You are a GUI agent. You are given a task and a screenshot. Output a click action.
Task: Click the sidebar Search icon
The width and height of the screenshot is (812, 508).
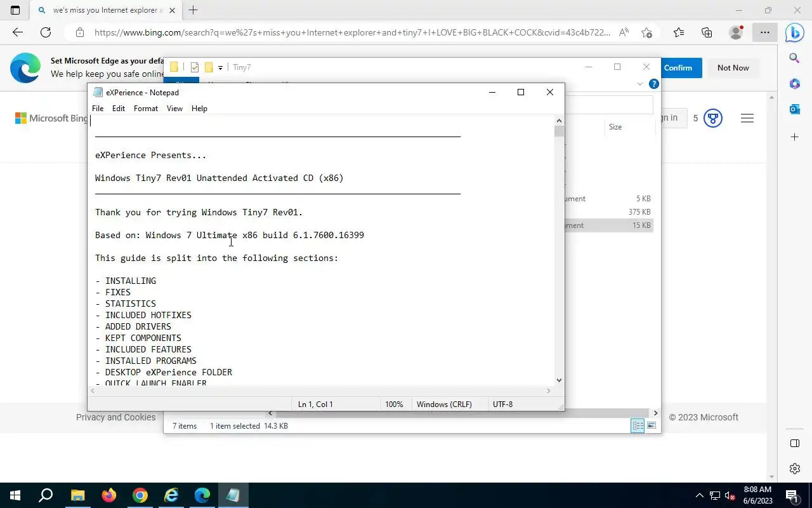click(794, 58)
